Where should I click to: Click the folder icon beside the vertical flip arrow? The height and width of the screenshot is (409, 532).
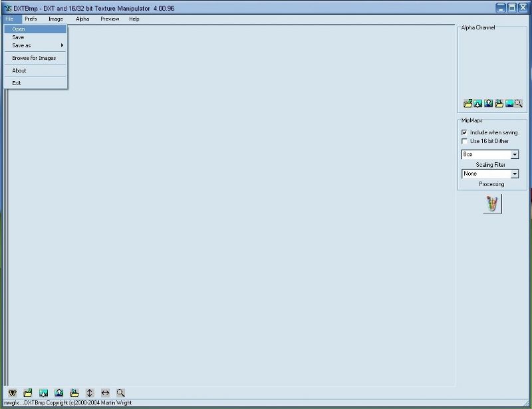[x=74, y=393]
